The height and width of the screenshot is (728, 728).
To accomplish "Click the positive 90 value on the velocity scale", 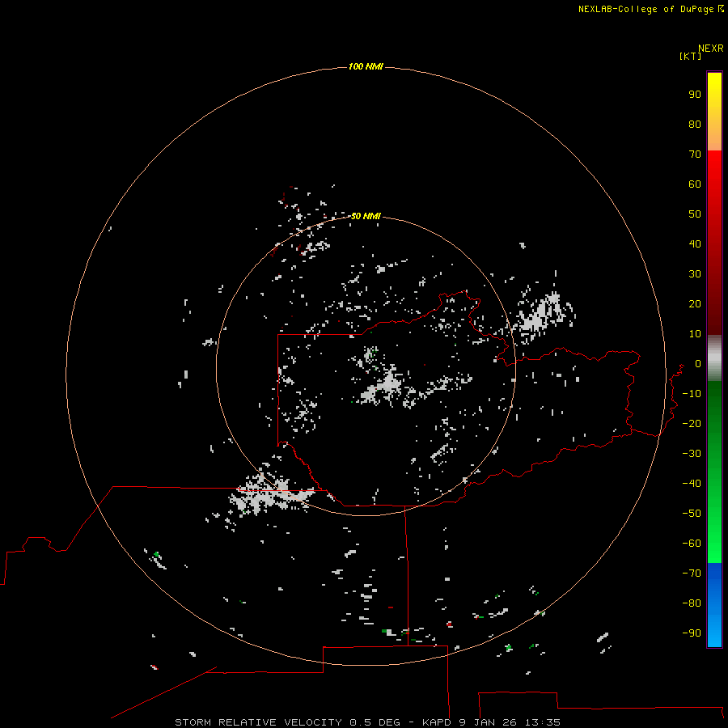I will coord(695,95).
